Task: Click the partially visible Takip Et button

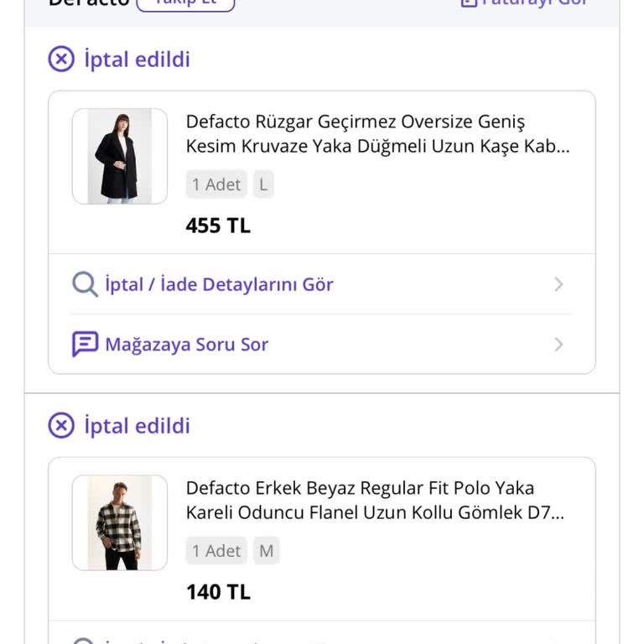Action: pyautogui.click(x=185, y=4)
